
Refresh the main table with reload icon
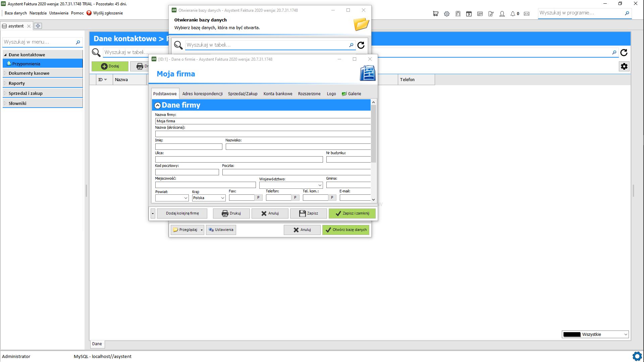point(624,53)
